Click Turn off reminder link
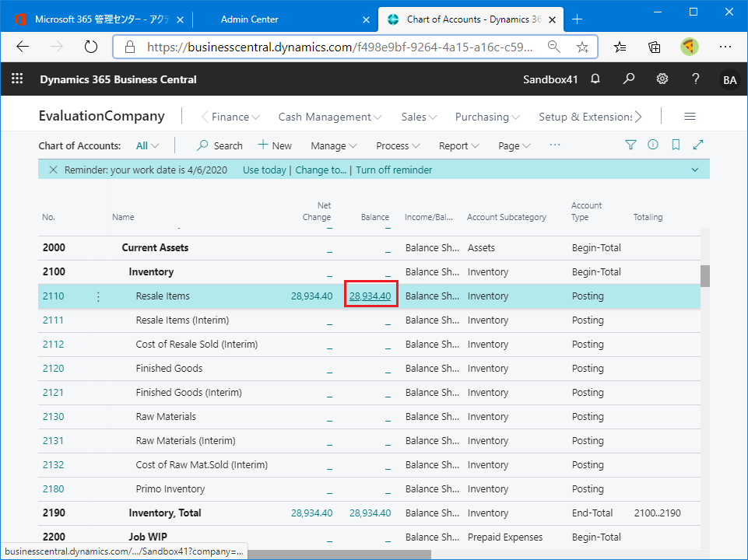Screen dimensions: 748x560 click(x=394, y=170)
